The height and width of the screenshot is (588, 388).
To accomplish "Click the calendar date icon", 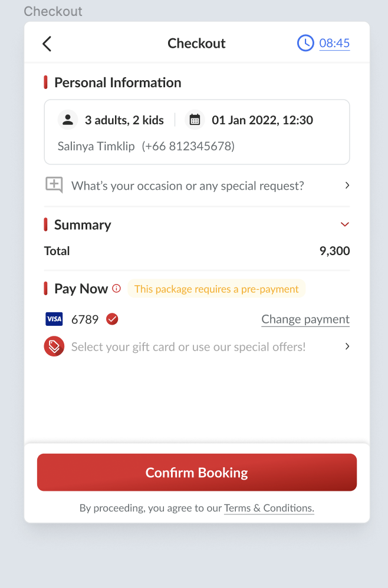I will pyautogui.click(x=195, y=120).
